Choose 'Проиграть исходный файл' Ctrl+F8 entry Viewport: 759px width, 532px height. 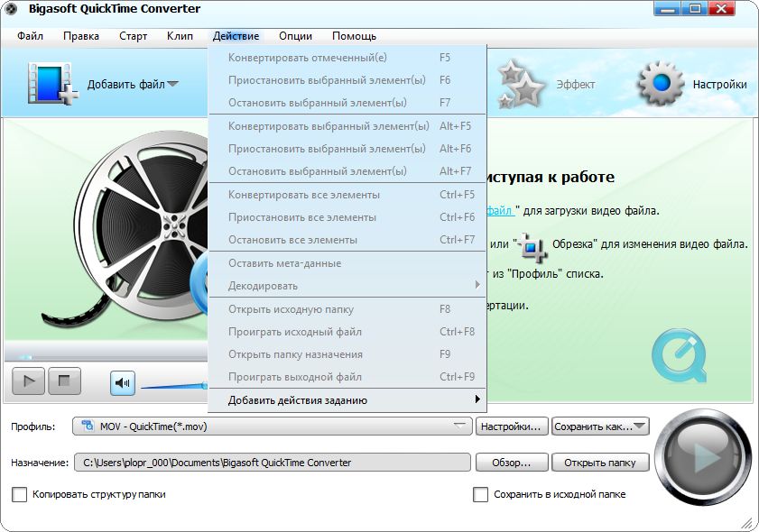click(x=347, y=331)
